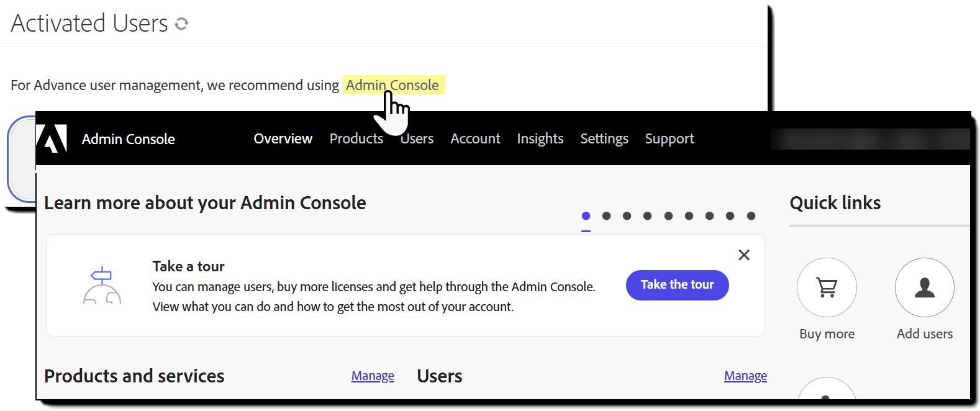
Task: Open the Insights tab
Action: [540, 138]
